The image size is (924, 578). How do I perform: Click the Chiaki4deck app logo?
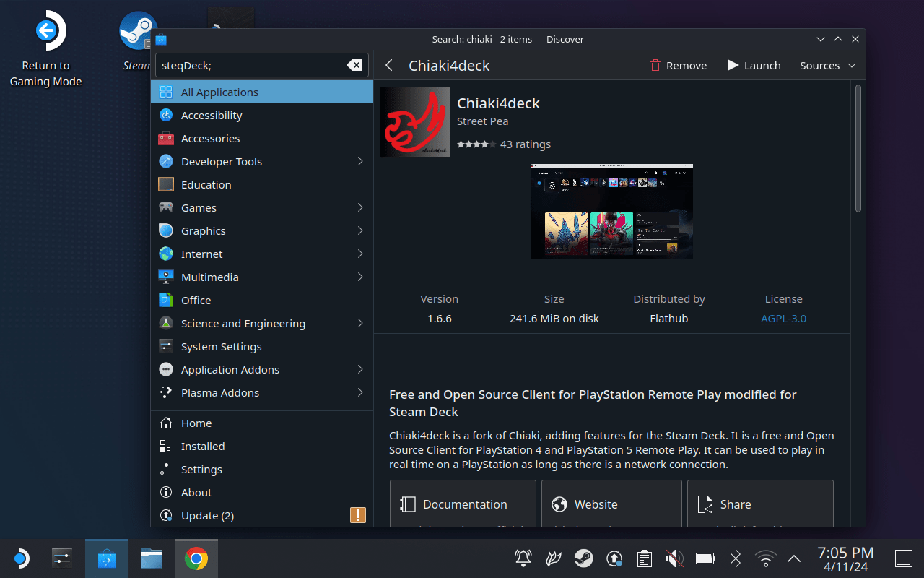pyautogui.click(x=415, y=122)
